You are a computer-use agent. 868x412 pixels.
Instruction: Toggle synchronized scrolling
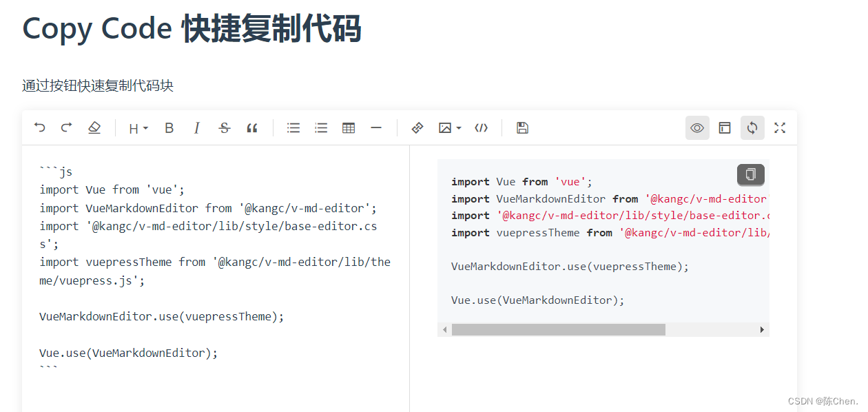[x=752, y=127]
